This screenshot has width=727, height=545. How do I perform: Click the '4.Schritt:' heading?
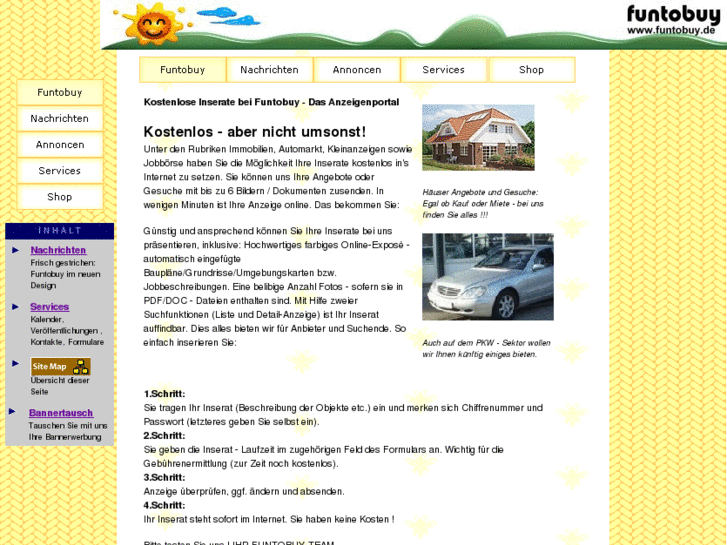pyautogui.click(x=164, y=505)
